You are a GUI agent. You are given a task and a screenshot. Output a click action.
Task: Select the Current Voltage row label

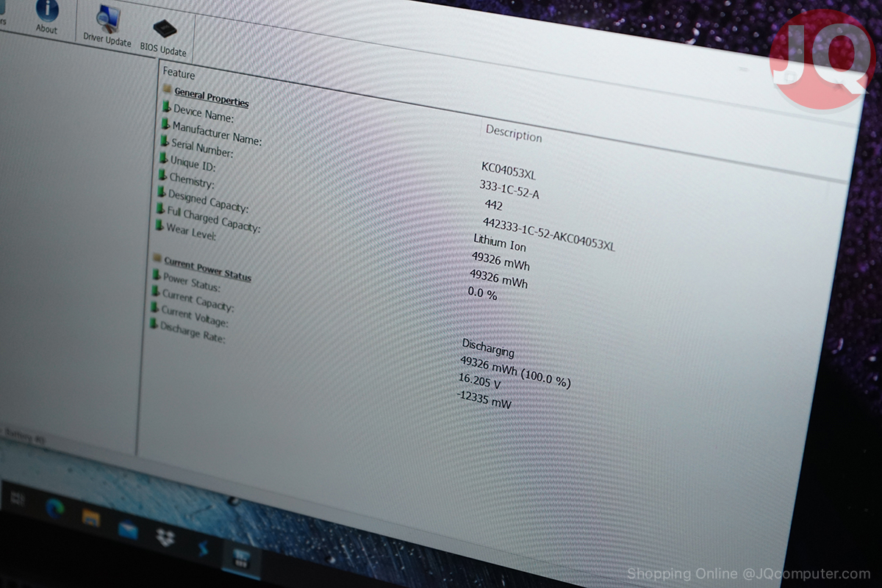click(195, 315)
